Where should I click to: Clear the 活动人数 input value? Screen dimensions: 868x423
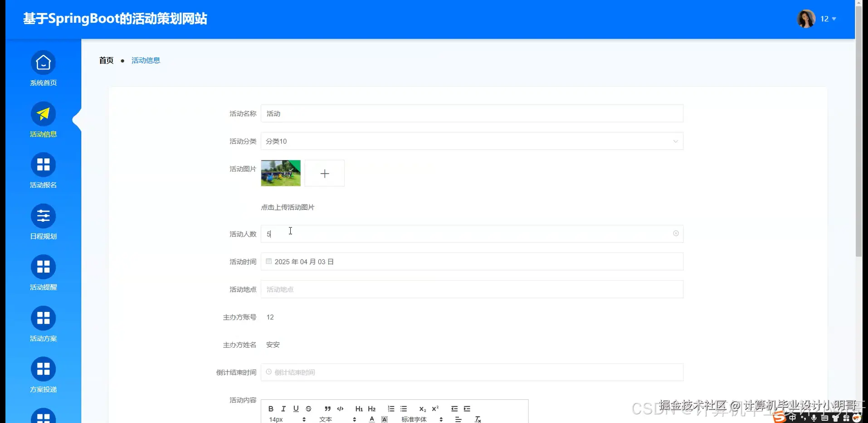pyautogui.click(x=676, y=233)
